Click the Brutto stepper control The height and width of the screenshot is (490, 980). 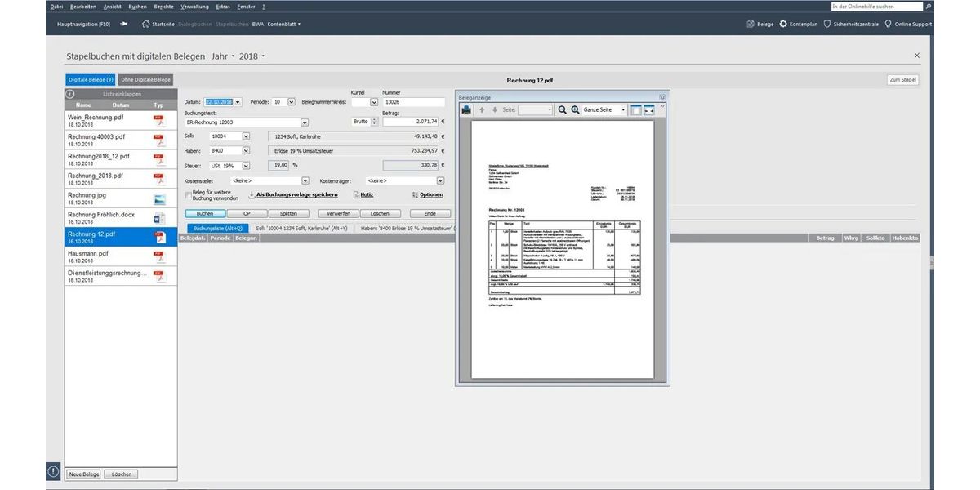click(376, 121)
